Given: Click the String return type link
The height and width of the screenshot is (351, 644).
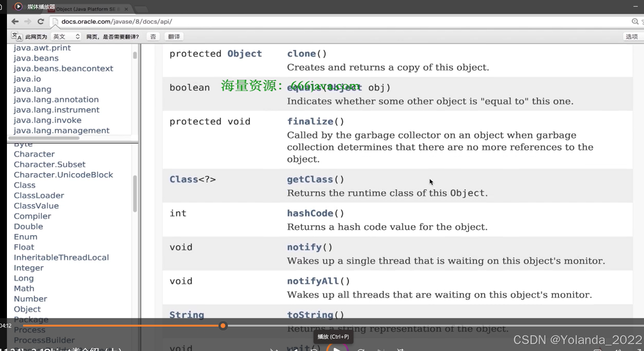Looking at the screenshot, I should coord(187,315).
